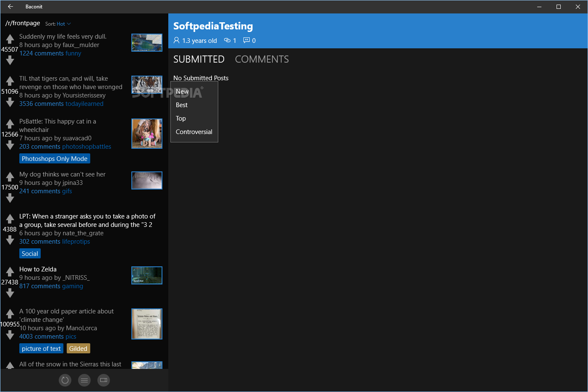This screenshot has width=588, height=392.
Task: Switch to the COMMENTS tab
Action: click(x=262, y=59)
